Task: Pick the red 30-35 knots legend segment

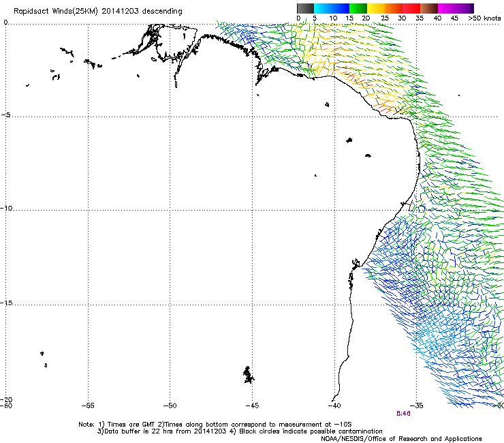Action: coord(411,8)
